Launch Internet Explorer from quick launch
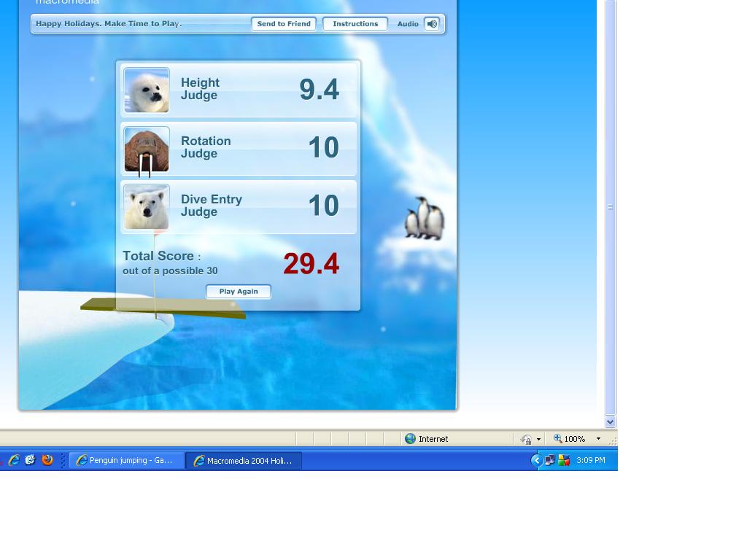The width and height of the screenshot is (747, 560). click(x=13, y=460)
